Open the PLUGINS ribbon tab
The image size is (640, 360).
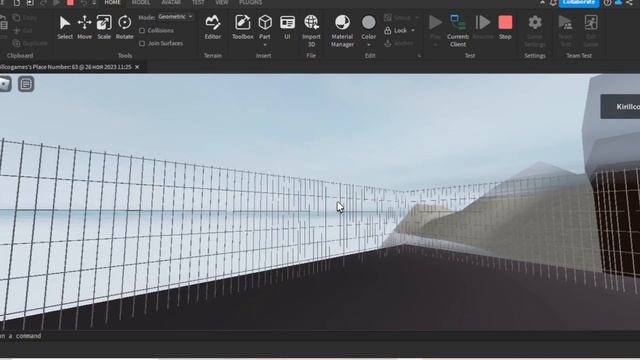tap(251, 2)
